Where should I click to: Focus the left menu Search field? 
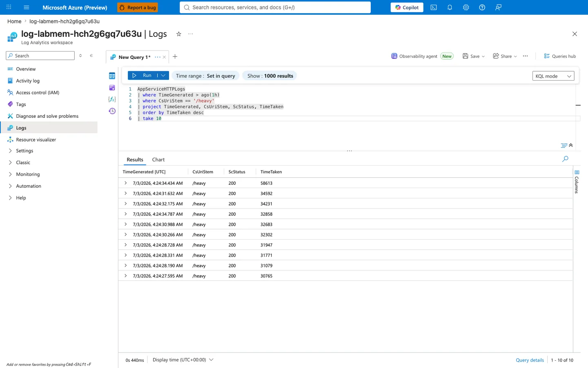(40, 56)
